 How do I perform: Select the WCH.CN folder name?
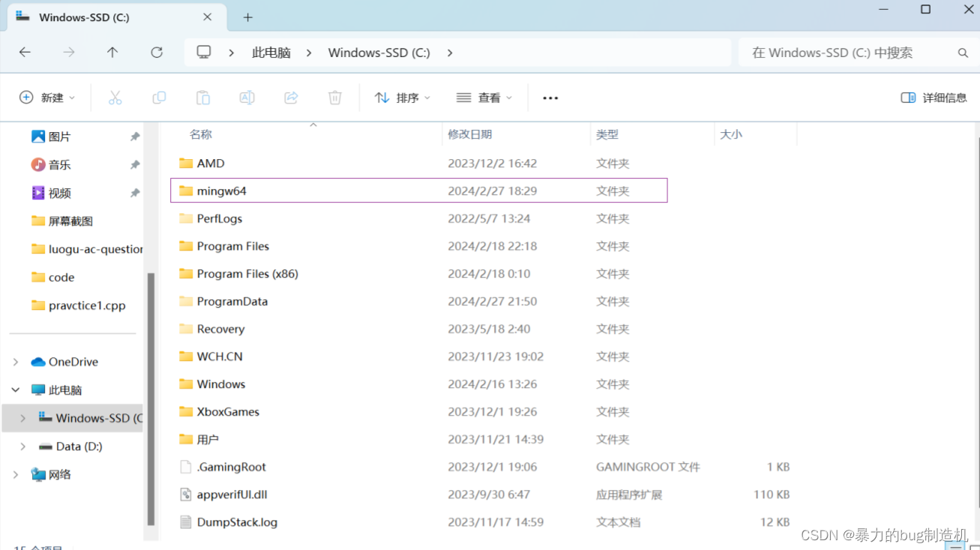click(220, 356)
